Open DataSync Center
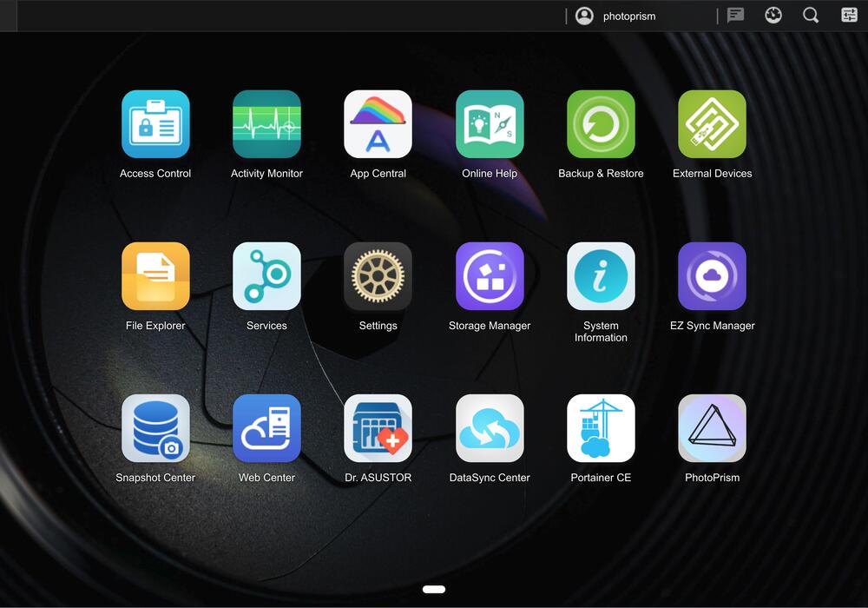 point(489,427)
